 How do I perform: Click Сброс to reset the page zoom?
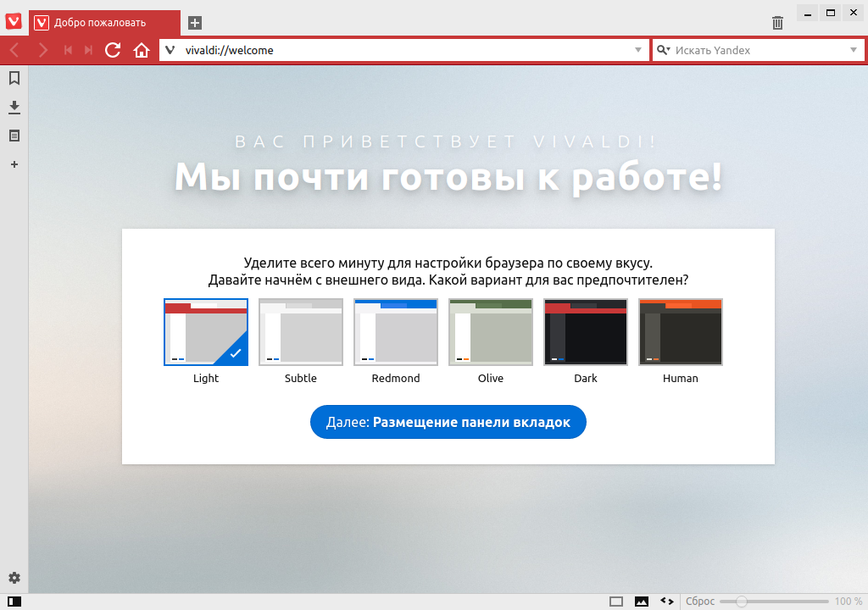point(700,600)
